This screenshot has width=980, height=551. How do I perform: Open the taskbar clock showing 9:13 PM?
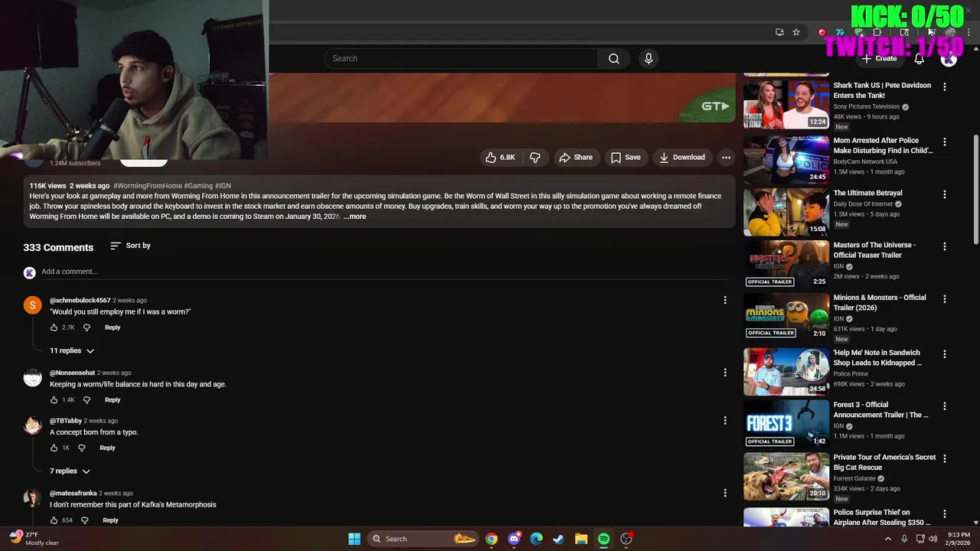click(959, 539)
